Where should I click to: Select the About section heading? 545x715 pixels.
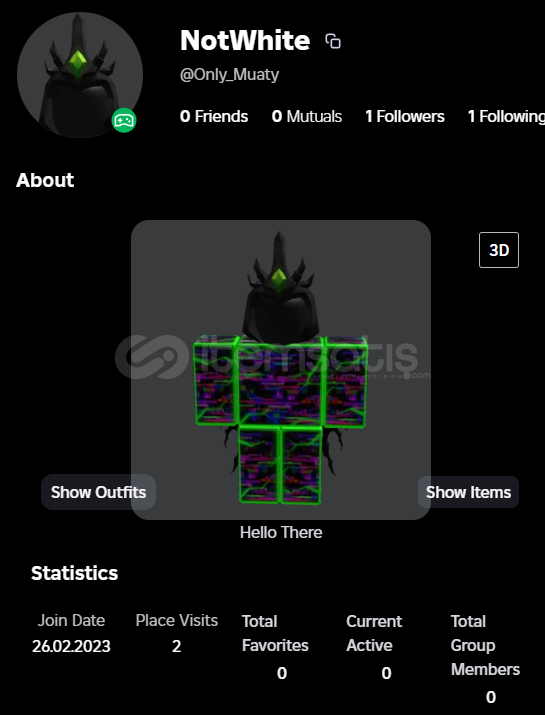point(45,180)
